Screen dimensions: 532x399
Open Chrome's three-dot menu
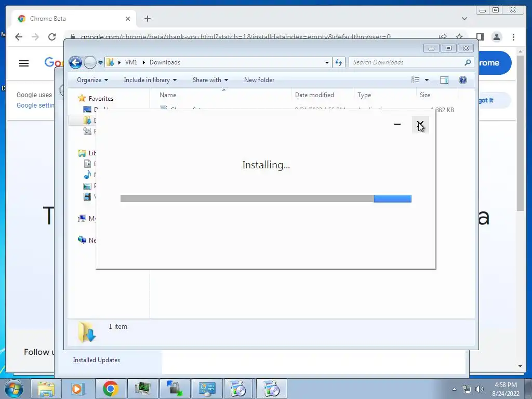coord(513,37)
